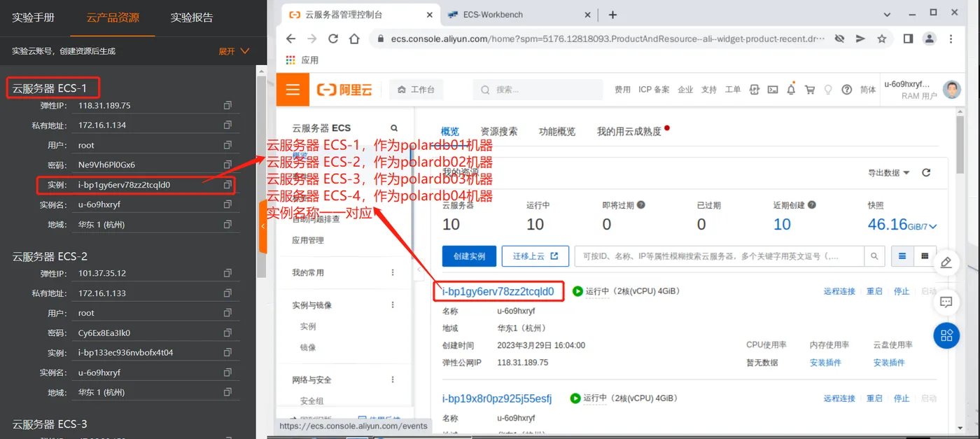Copy ECS-2 密码 Cy6Ex8Ea3Ik0
980x439 pixels.
coord(227,333)
